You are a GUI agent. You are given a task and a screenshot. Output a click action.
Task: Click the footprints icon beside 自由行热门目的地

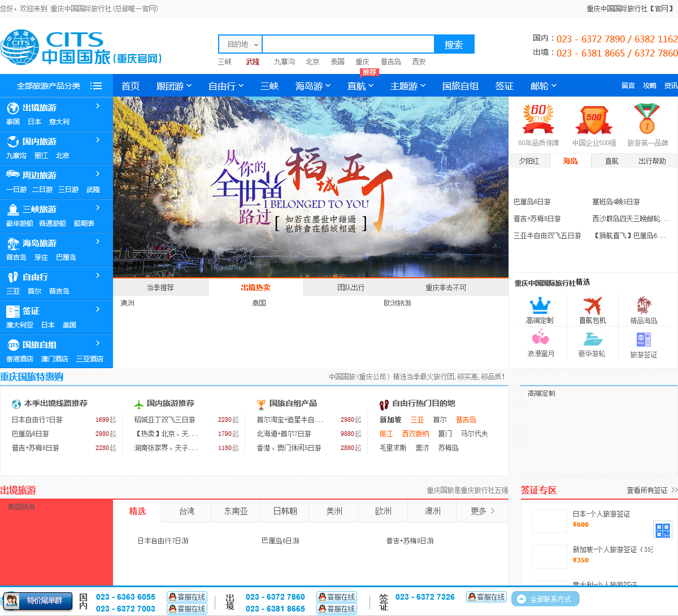pyautogui.click(x=384, y=404)
